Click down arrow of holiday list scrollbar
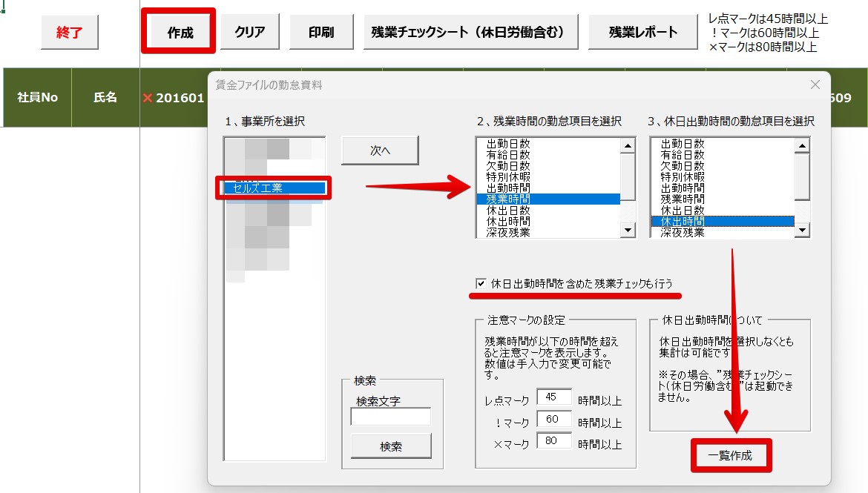This screenshot has width=868, height=493. tap(802, 230)
